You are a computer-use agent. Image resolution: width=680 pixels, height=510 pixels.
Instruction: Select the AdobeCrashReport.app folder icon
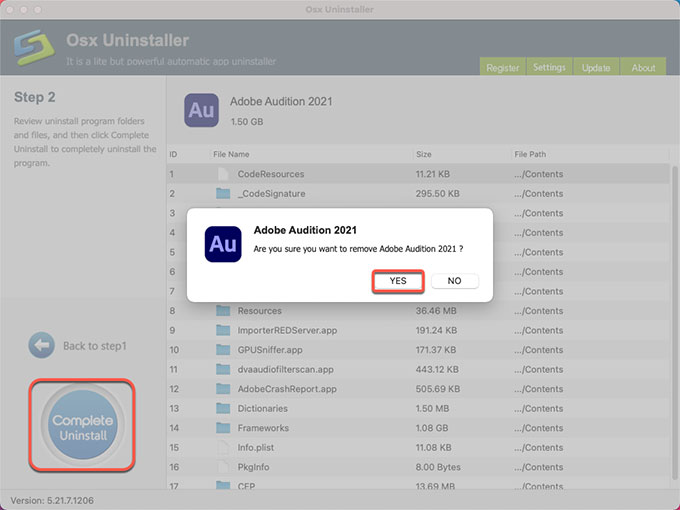tap(223, 389)
